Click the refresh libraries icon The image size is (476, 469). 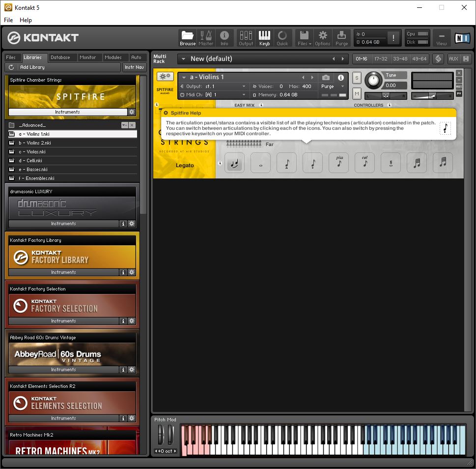pyautogui.click(x=11, y=67)
